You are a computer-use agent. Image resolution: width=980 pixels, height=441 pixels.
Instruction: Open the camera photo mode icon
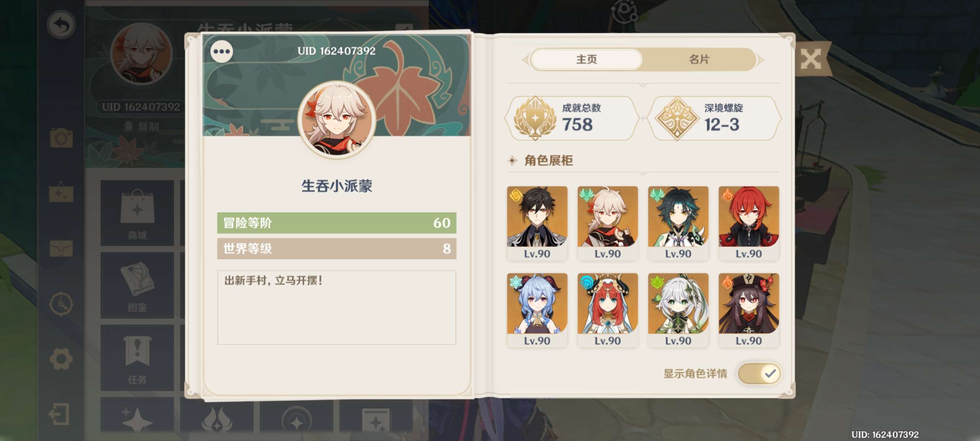point(61,138)
